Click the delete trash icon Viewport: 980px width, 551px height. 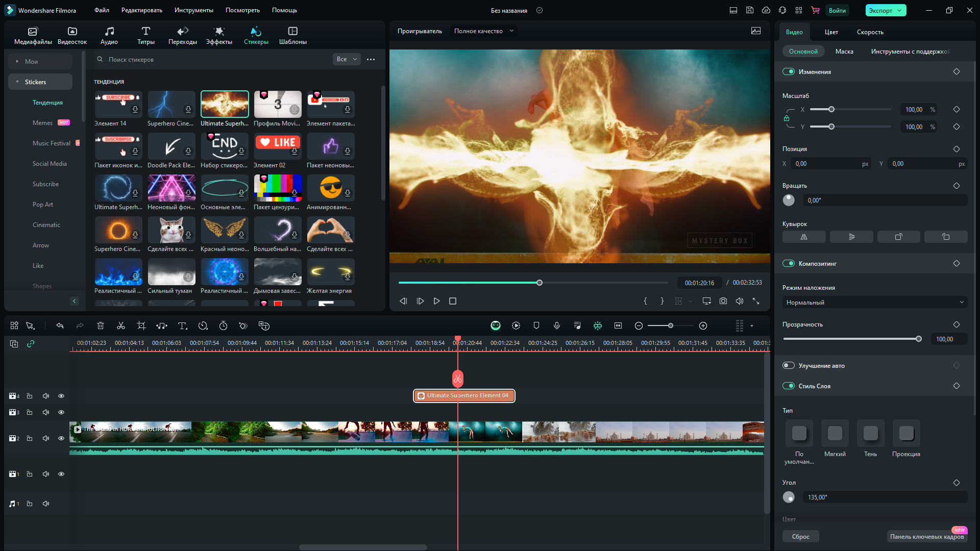pyautogui.click(x=101, y=325)
